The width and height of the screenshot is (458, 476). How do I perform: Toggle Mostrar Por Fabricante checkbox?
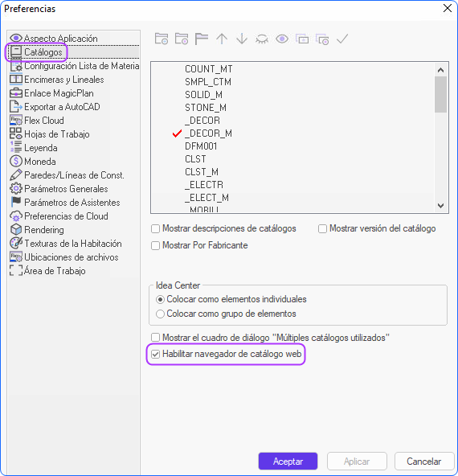pos(156,245)
